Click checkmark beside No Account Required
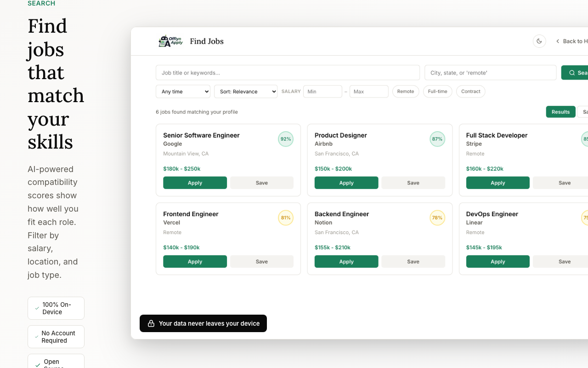588x368 pixels. 37,337
